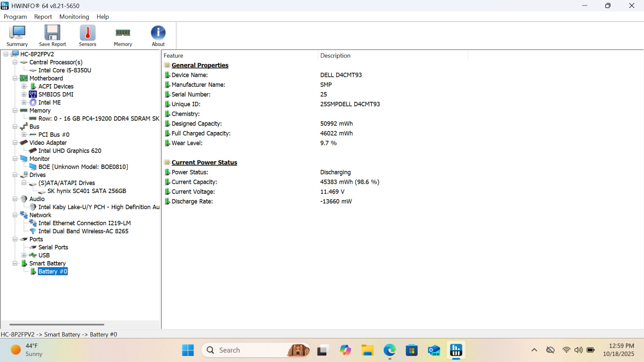
Task: Open Microsoft Edge from the taskbar
Action: point(390,350)
